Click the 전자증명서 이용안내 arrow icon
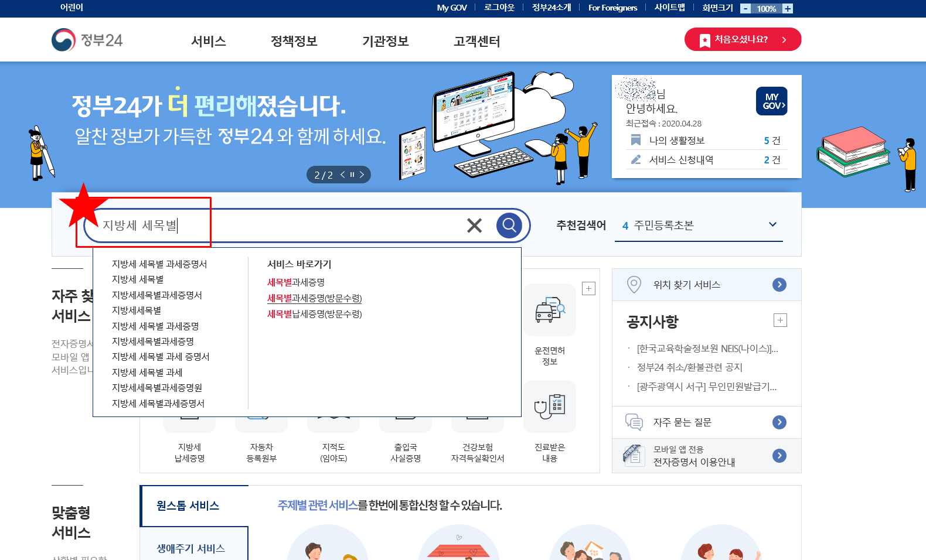This screenshot has width=926, height=560. click(x=779, y=456)
